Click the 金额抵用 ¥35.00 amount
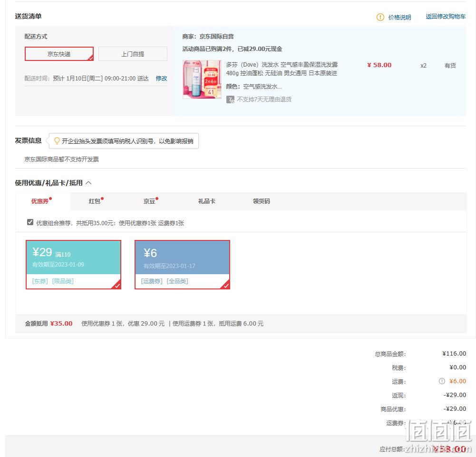The image size is (476, 457). coord(61,323)
